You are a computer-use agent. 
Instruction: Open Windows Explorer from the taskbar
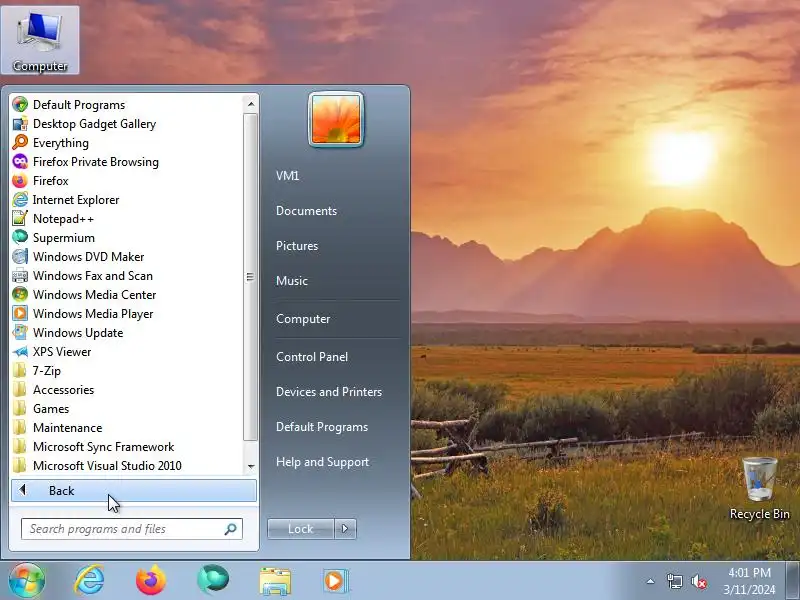point(275,581)
